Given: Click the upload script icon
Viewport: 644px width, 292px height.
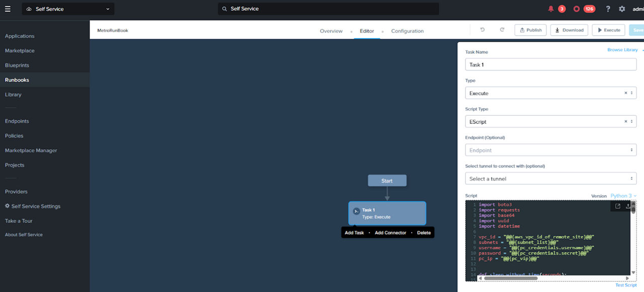Looking at the screenshot, I should (628, 206).
